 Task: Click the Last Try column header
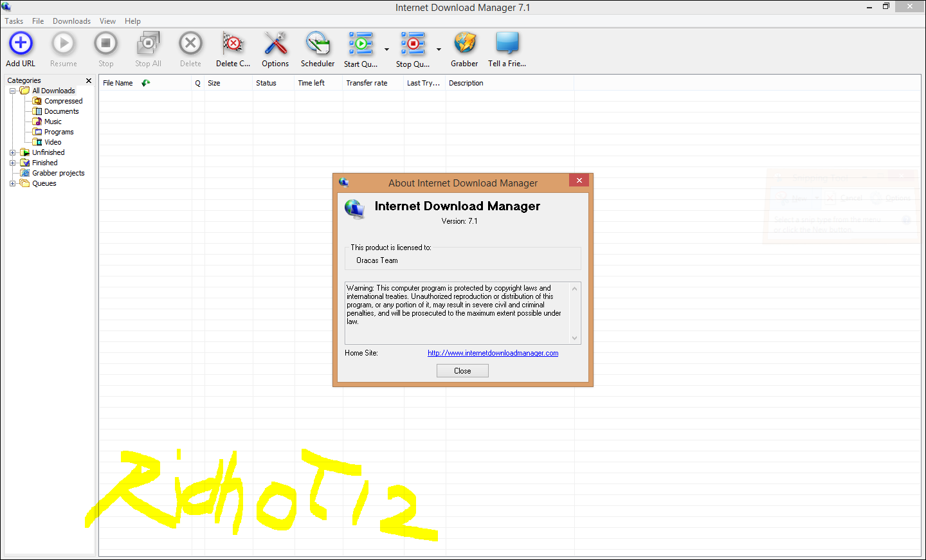(424, 83)
